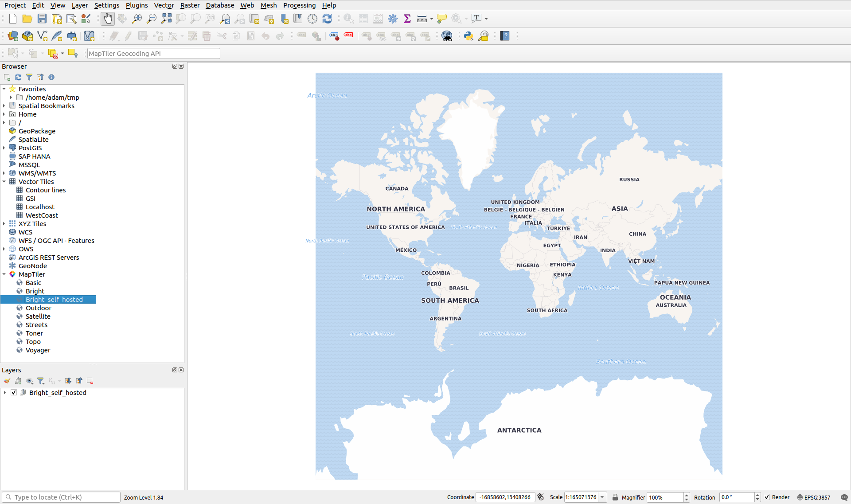851x504 pixels.
Task: Select the Pan Map hand tool
Action: click(x=107, y=19)
